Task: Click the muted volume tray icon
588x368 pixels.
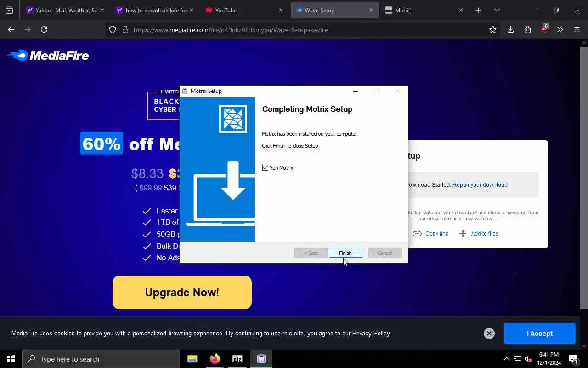Action: tap(528, 359)
